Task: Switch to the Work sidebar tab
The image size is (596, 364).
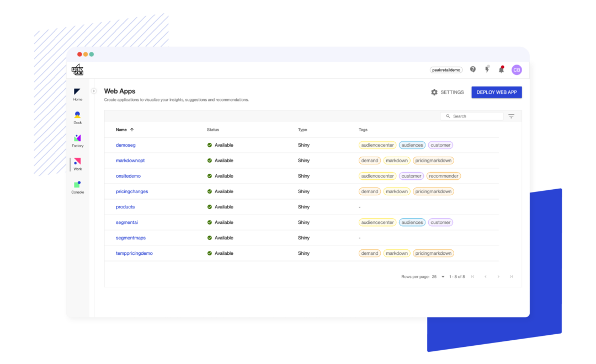Action: [77, 163]
